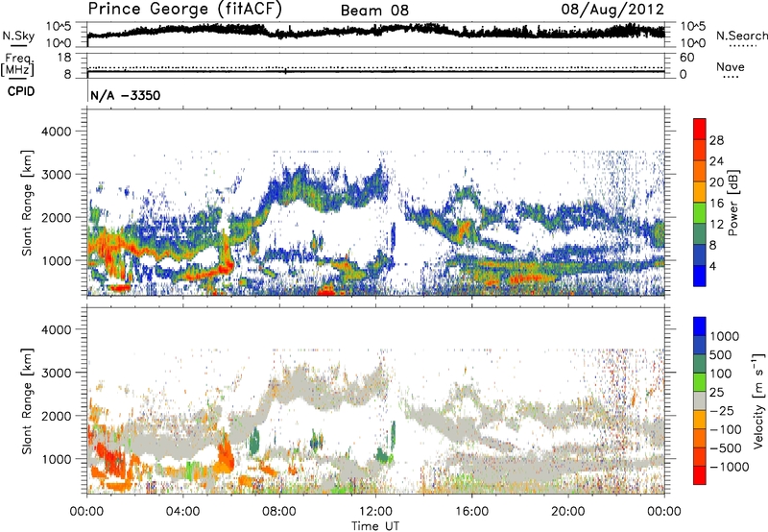This screenshot has height=532, width=768.
Task: Select the "20:00" time tick label
Action: tap(568, 512)
